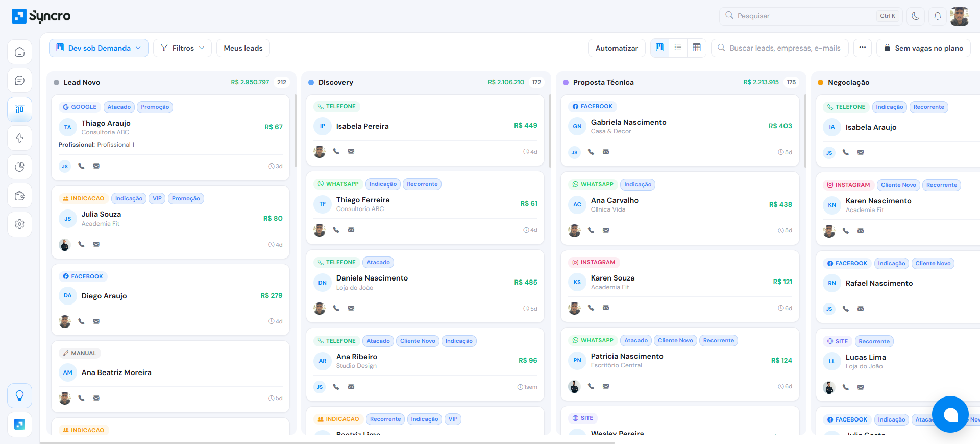Viewport: 980px width, 444px height.
Task: Click the lightbulb tips icon
Action: [x=19, y=395]
